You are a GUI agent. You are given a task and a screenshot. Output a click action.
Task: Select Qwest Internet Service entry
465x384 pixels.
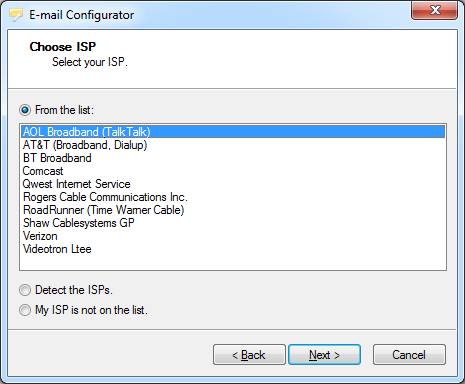point(233,184)
